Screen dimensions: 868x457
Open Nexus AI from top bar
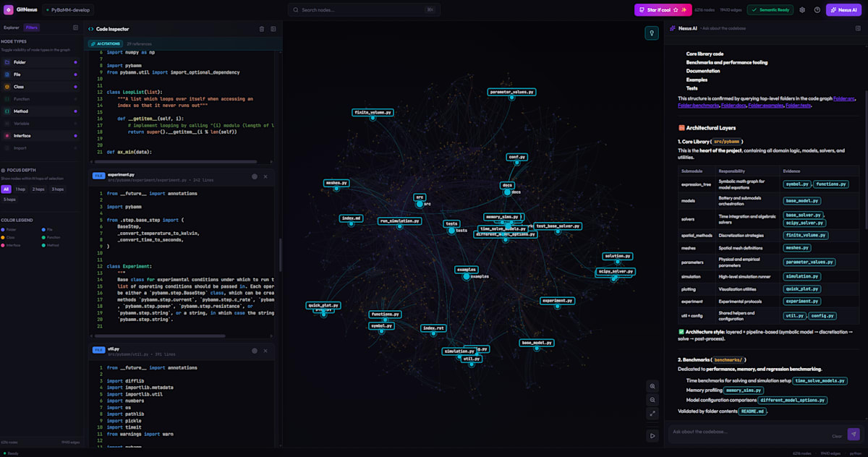click(844, 10)
